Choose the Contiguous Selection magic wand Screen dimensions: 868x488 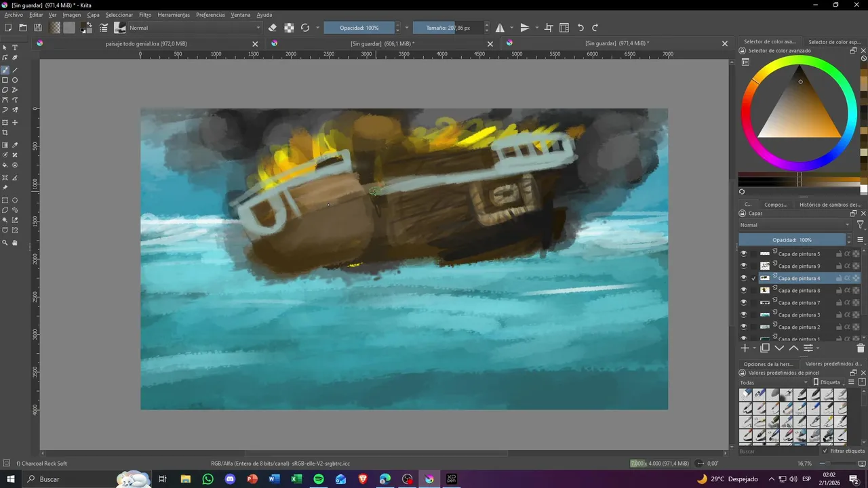point(5,220)
